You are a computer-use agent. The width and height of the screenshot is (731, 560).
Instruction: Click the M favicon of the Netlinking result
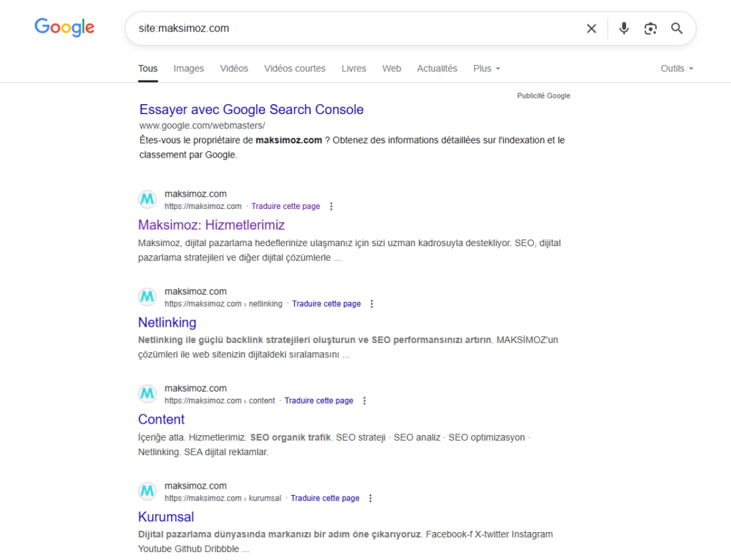click(147, 297)
